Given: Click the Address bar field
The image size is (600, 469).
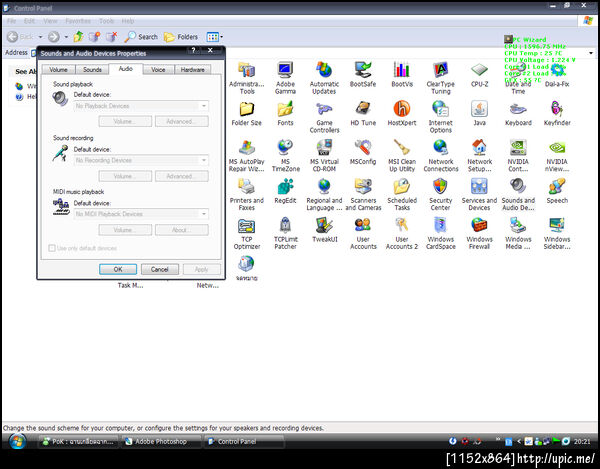Looking at the screenshot, I should click(310, 53).
